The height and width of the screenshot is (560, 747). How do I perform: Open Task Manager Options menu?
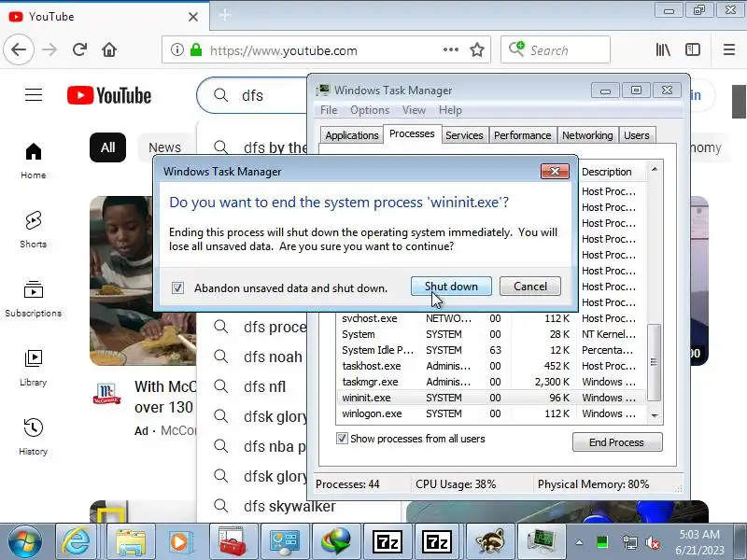pos(370,110)
